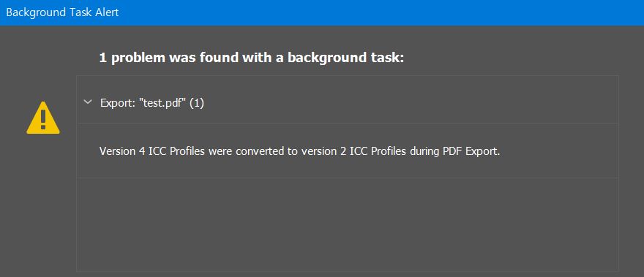Click "background task:" in the bold heading
The image size is (644, 277).
[346, 58]
